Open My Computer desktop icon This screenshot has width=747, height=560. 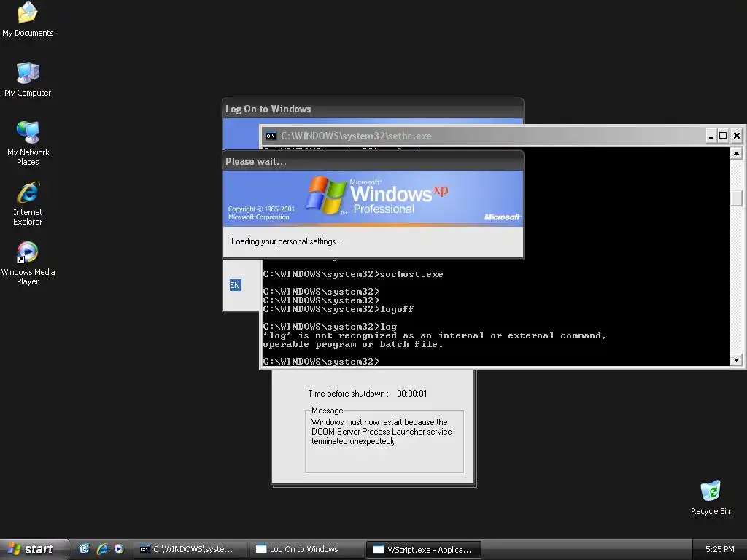coord(28,79)
